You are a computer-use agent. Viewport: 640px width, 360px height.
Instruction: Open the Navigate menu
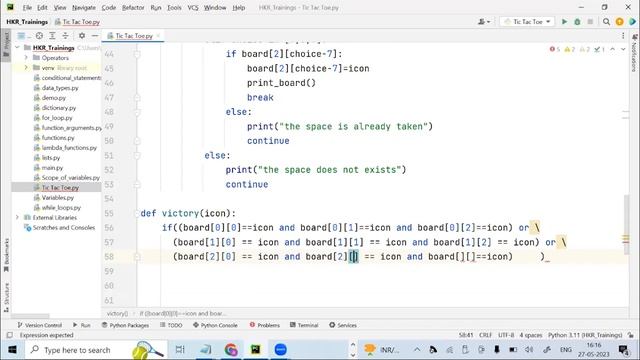(84, 7)
